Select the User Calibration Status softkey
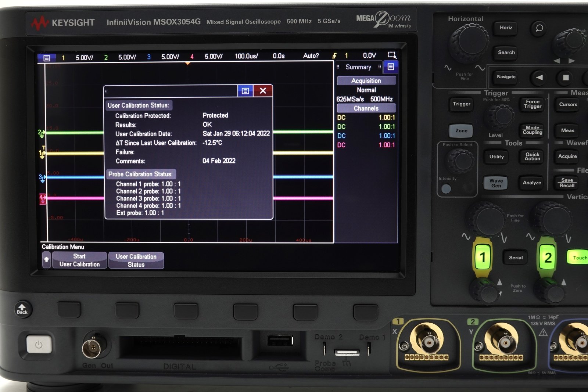588x392 pixels. tap(136, 260)
